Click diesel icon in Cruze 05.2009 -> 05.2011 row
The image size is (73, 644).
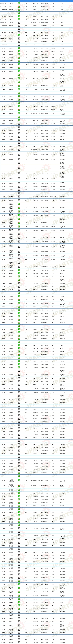(x=19, y=23)
